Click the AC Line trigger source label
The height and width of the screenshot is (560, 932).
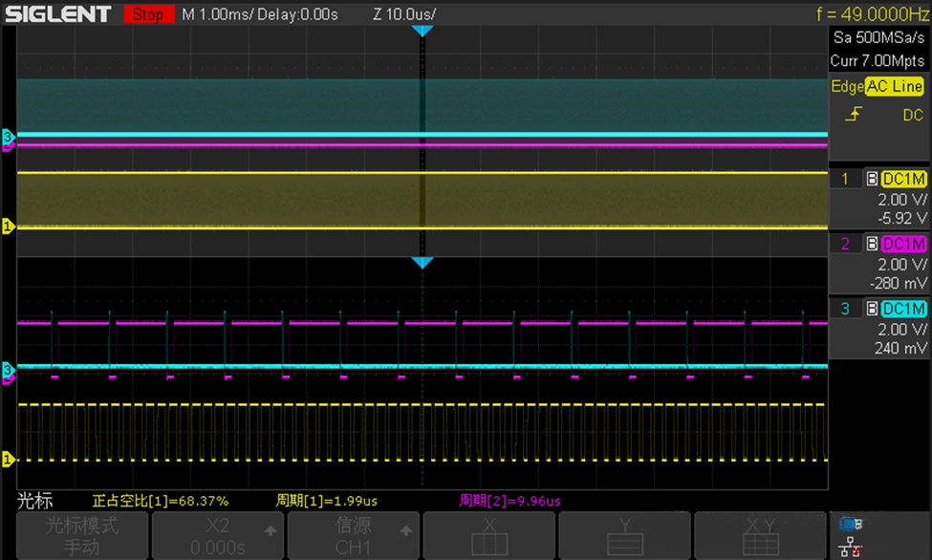895,86
